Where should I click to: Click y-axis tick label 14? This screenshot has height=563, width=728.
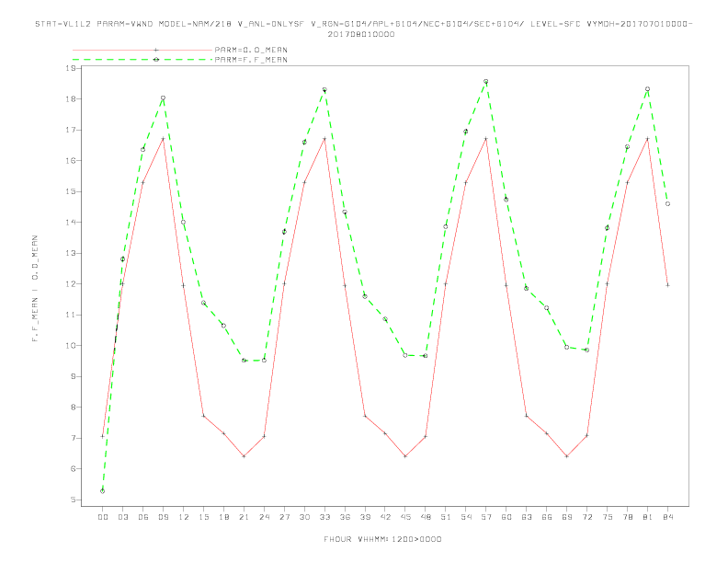click(71, 222)
